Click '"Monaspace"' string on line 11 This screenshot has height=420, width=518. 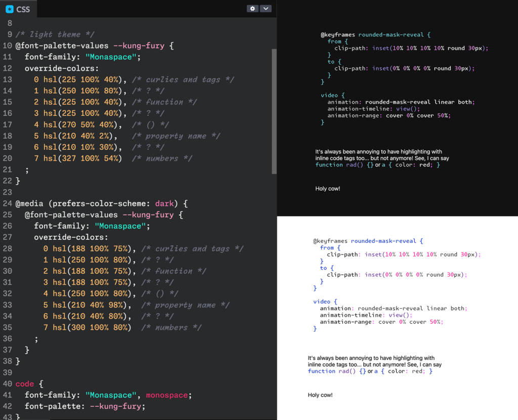[x=111, y=57]
